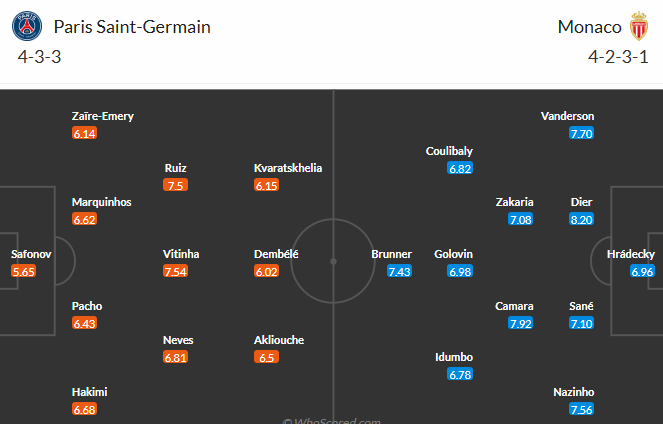Click the Monaco 4-2-3-1 formation label
Screen dimensions: 663x424
pyautogui.click(x=618, y=57)
